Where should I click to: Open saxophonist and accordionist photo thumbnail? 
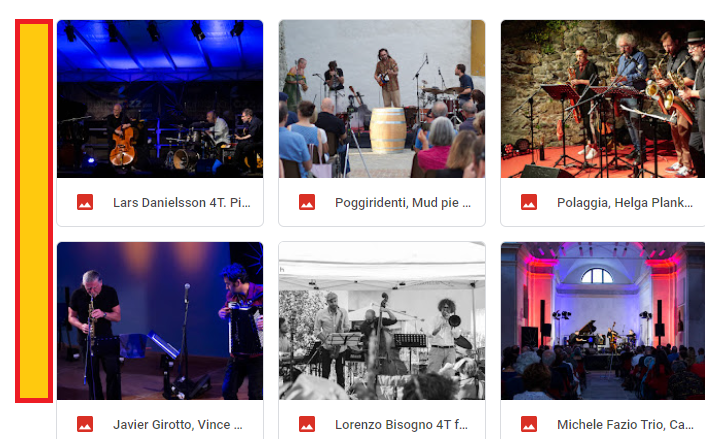click(160, 321)
